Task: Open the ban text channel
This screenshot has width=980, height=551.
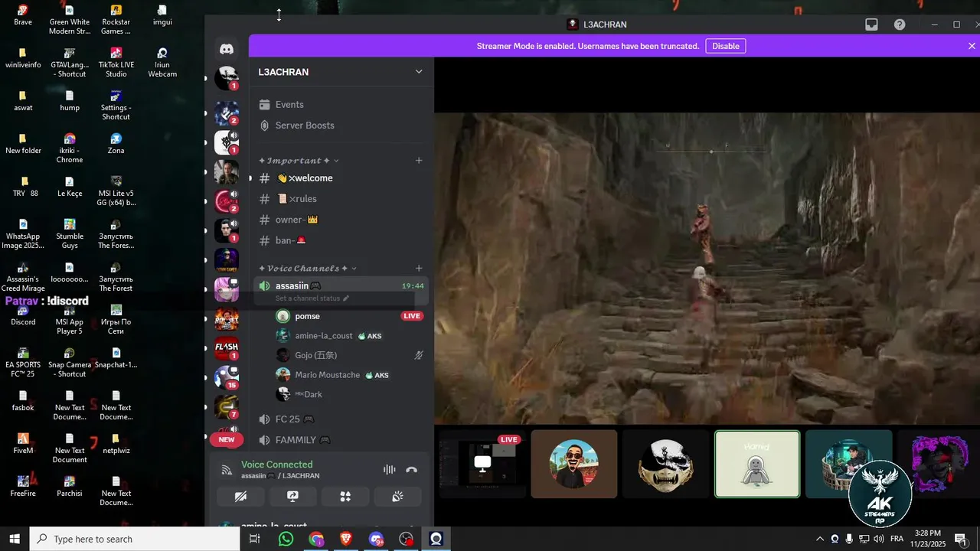Action: (x=341, y=240)
